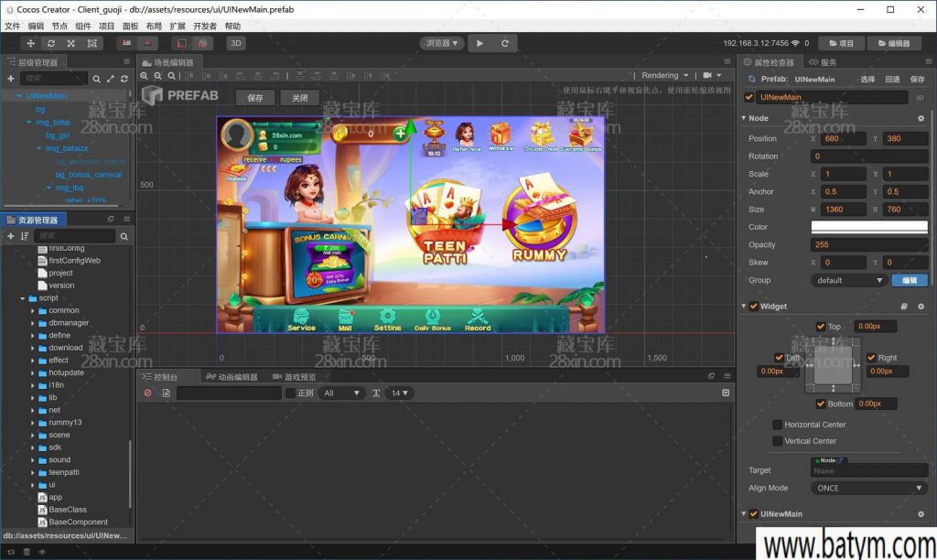
Task: Select the bg_bonus_carnival node
Action: point(89,175)
